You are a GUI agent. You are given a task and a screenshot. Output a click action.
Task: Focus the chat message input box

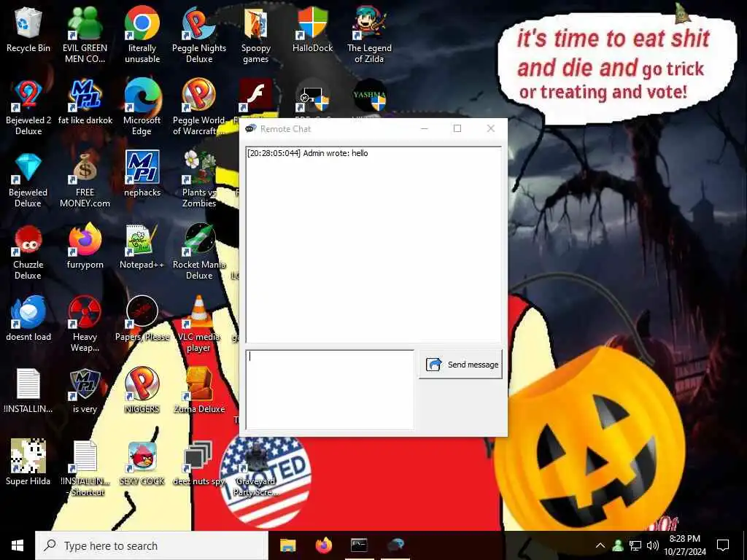coord(330,389)
